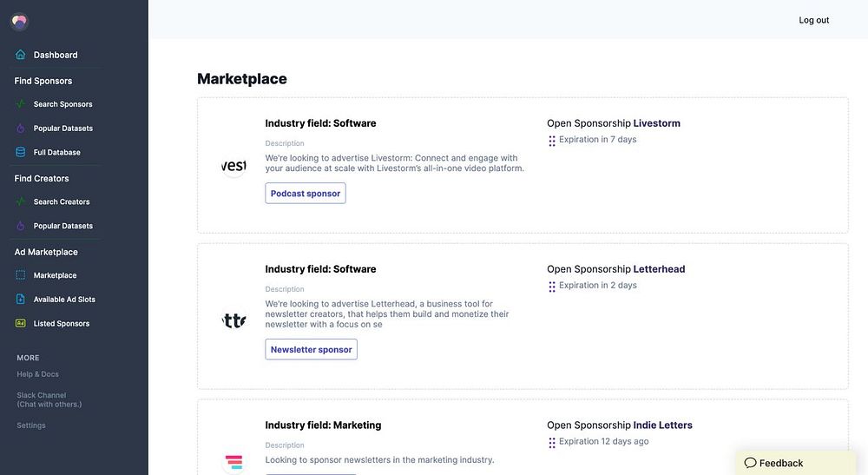Open Search Creators in the sidebar
This screenshot has height=475, width=868.
click(62, 201)
